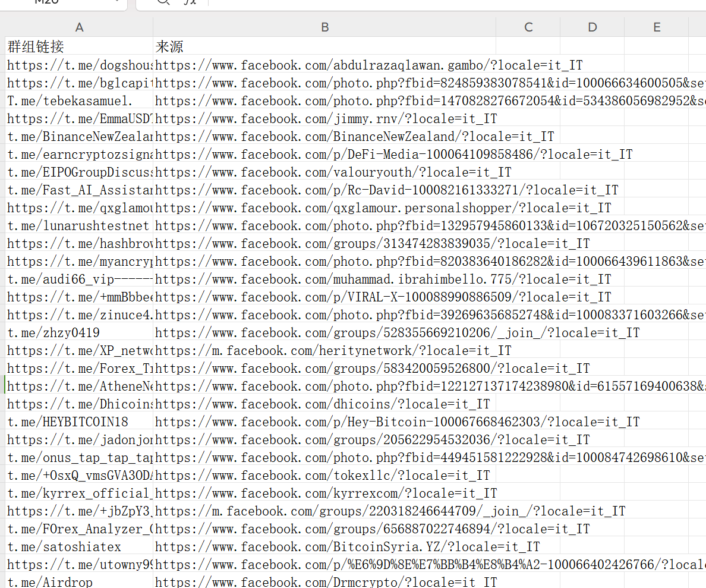Select cell with t.me/Forex_T link
Screen dimensions: 706x588
coord(79,368)
